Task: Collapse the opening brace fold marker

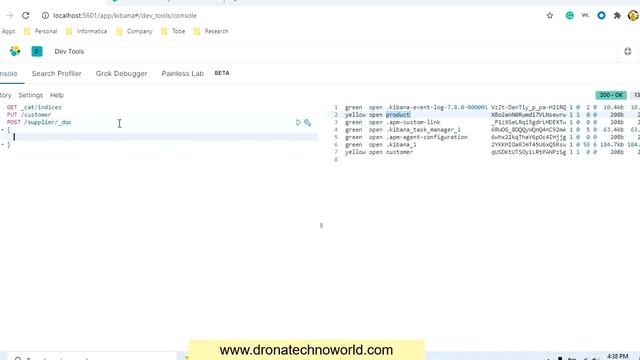Action: point(2,130)
